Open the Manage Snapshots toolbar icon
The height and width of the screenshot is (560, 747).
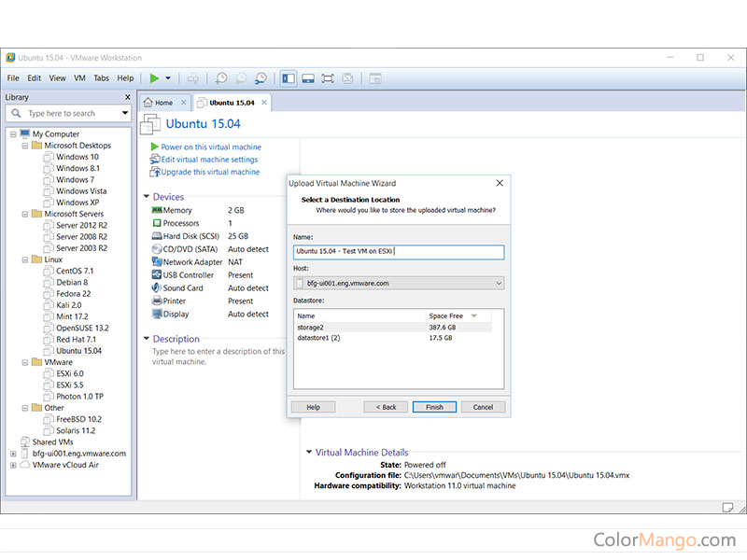261,78
